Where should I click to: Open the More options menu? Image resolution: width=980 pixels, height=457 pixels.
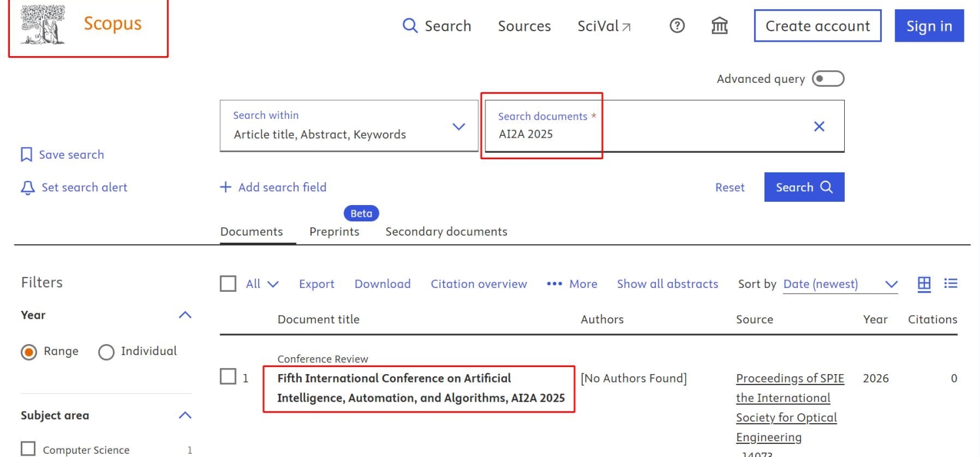(572, 284)
